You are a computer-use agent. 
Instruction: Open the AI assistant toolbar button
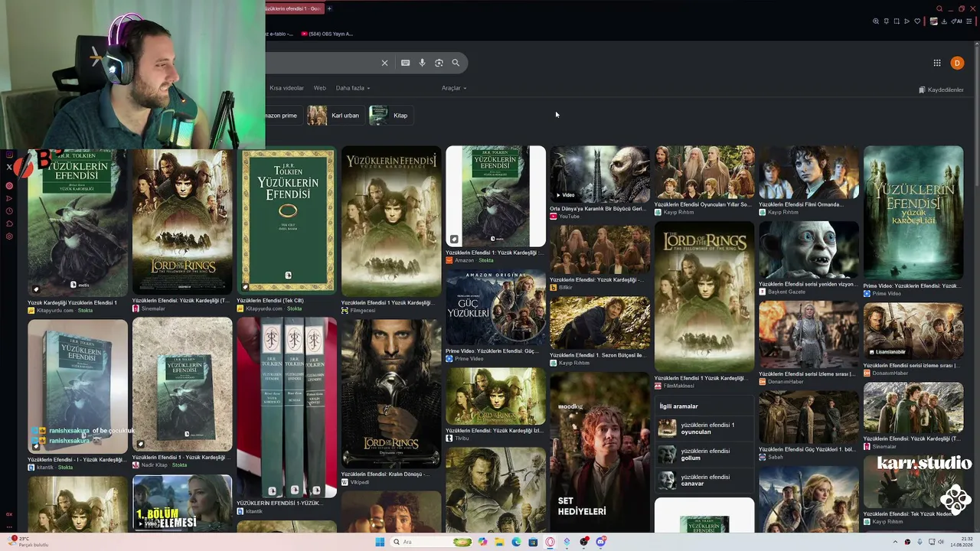958,21
